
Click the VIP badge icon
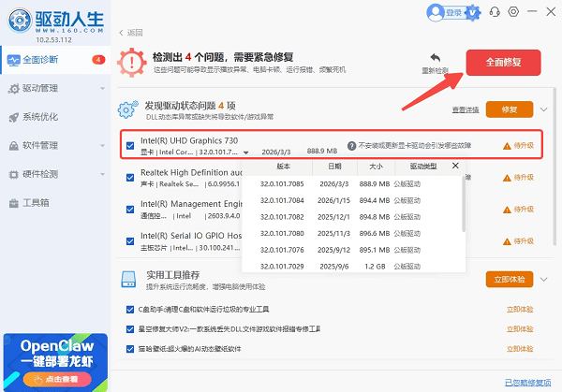click(x=473, y=13)
